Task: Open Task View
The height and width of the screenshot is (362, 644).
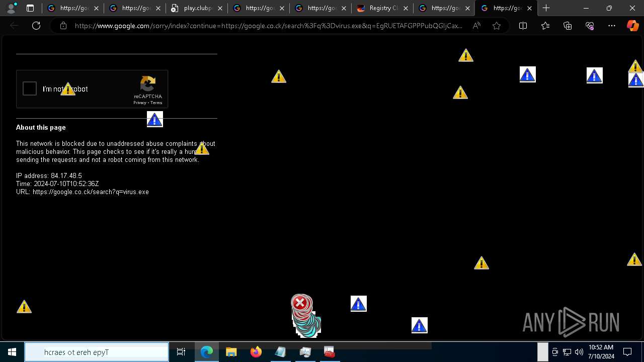Action: coord(181,352)
